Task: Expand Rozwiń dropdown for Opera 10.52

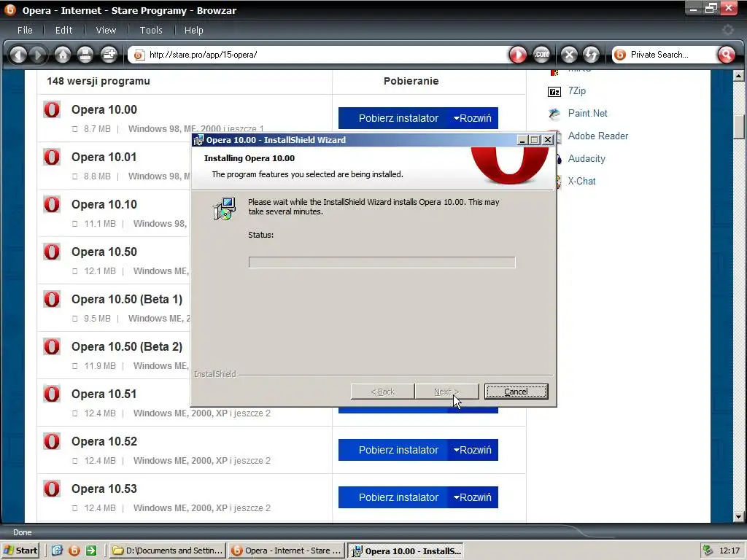Action: click(473, 450)
